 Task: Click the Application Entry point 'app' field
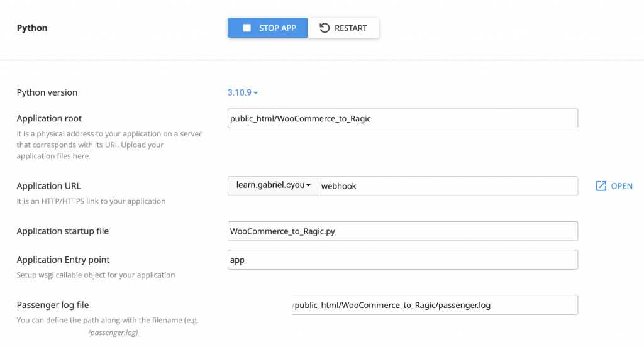(402, 260)
